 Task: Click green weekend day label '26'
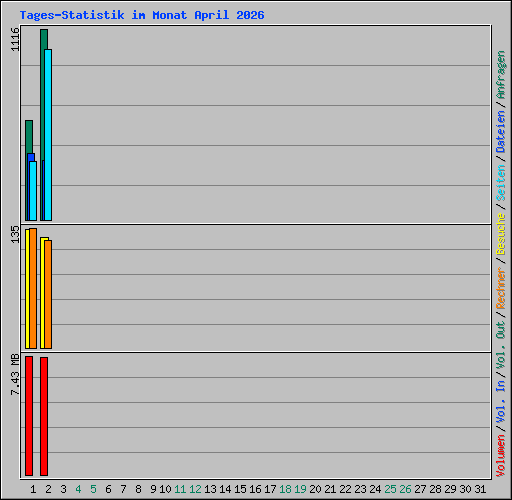click(405, 489)
